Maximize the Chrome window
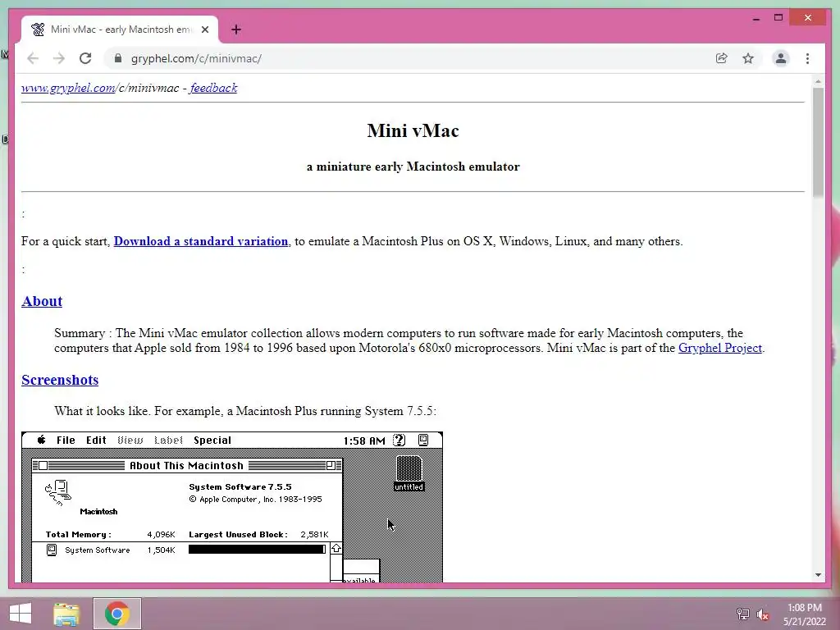Screen dimensions: 840x630 click(x=778, y=18)
